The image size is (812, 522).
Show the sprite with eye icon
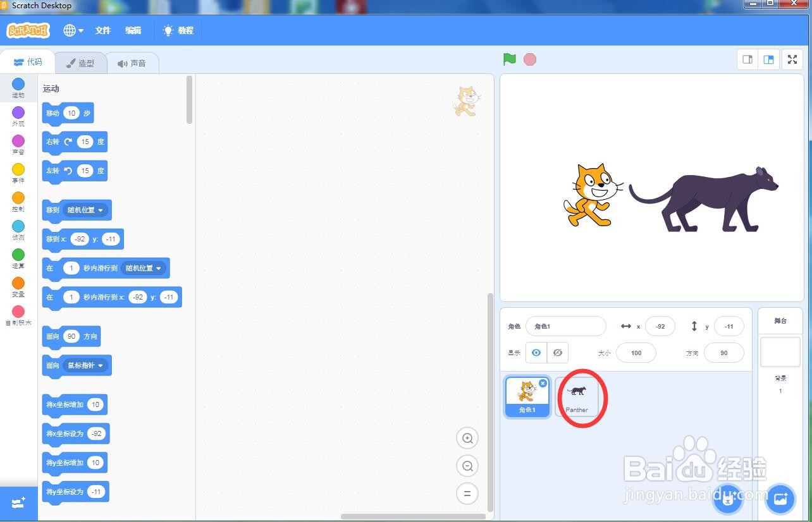coord(536,353)
